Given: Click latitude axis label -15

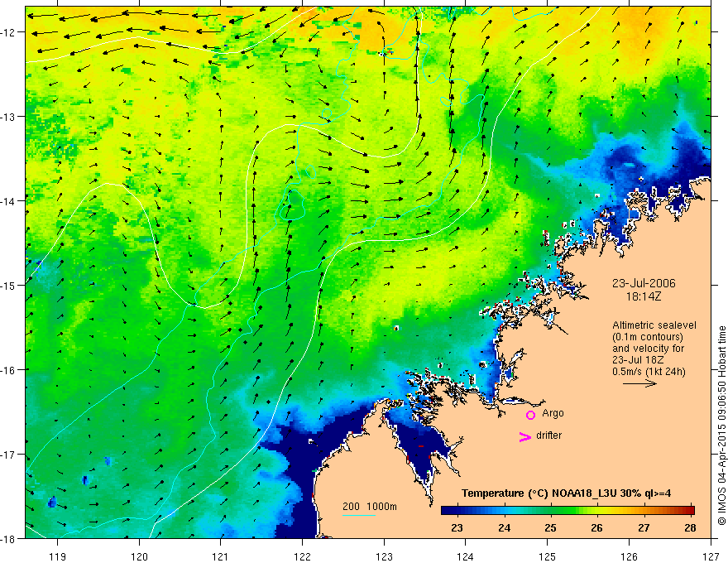Looking at the screenshot, I should tap(7, 286).
